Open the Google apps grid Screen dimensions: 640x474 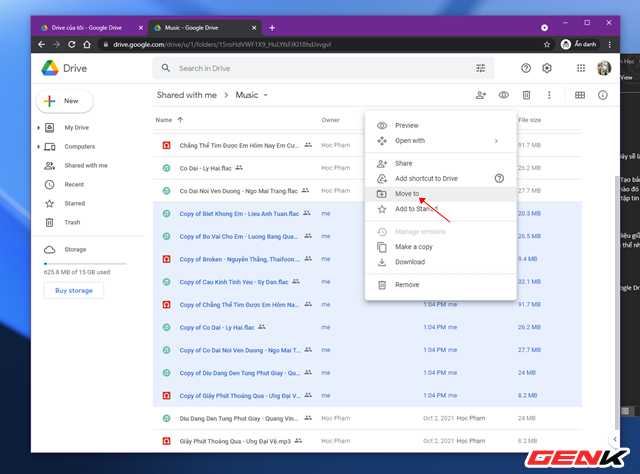coord(581,68)
